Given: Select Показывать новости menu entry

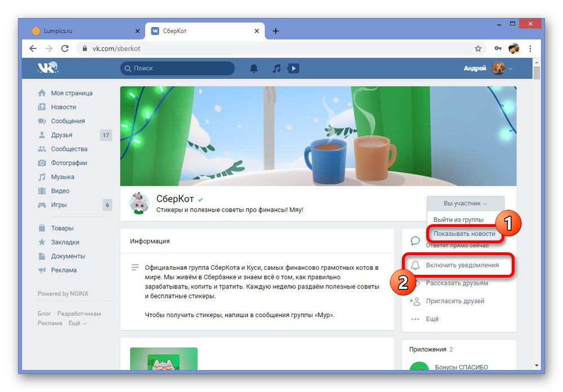Looking at the screenshot, I should point(464,234).
